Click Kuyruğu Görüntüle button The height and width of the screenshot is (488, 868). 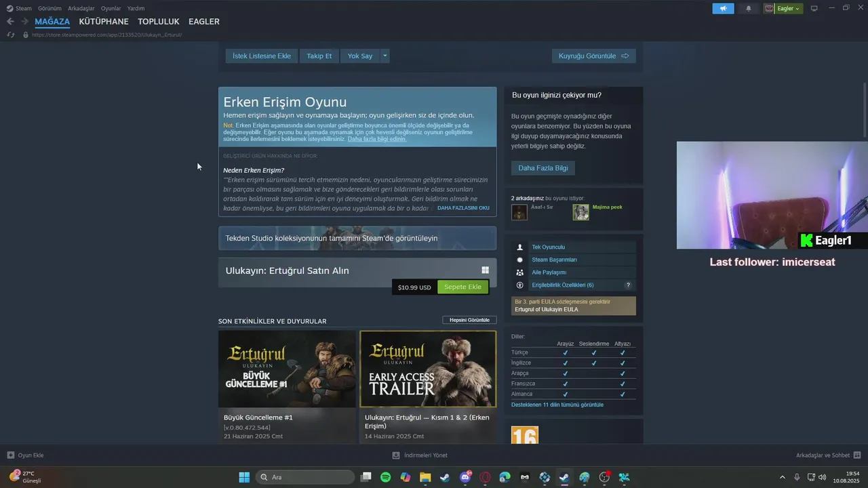pyautogui.click(x=594, y=56)
